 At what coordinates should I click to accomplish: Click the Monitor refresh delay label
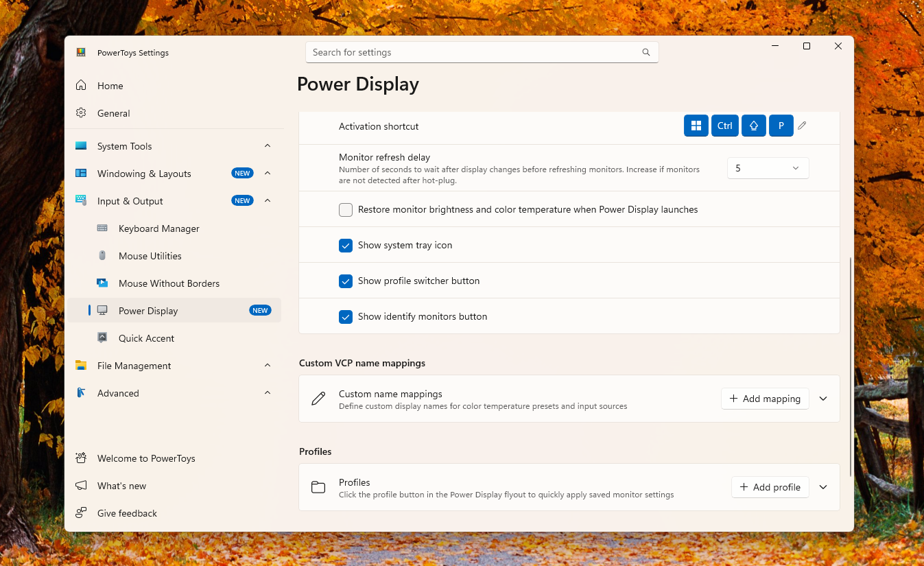(x=385, y=157)
